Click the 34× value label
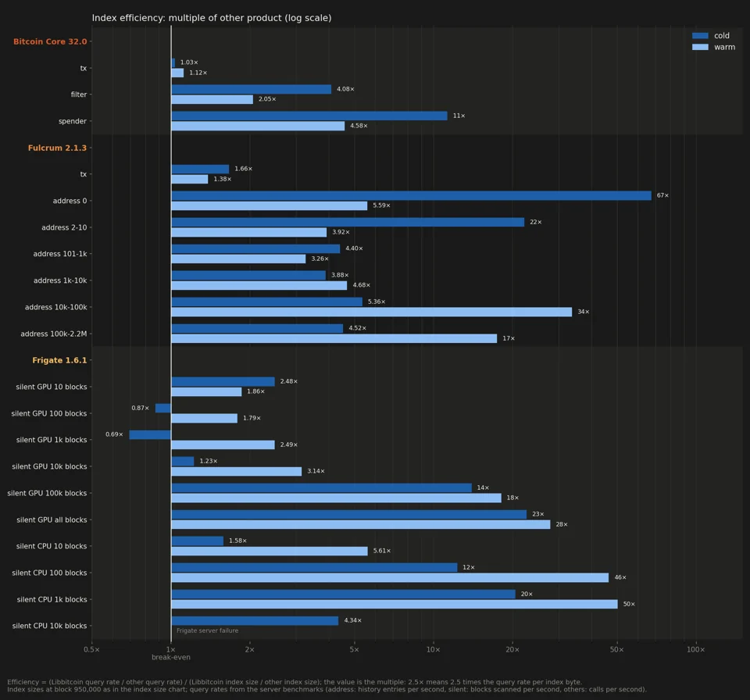Viewport: 750px width, 700px height. click(584, 312)
